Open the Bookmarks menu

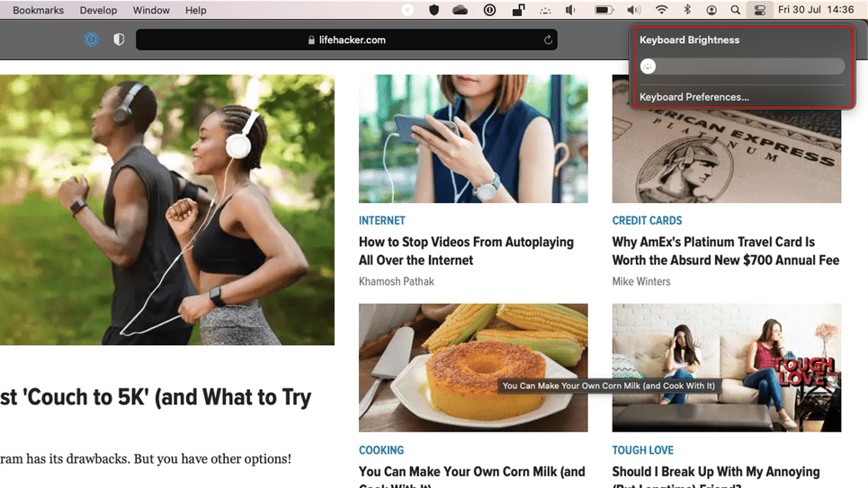pos(38,10)
